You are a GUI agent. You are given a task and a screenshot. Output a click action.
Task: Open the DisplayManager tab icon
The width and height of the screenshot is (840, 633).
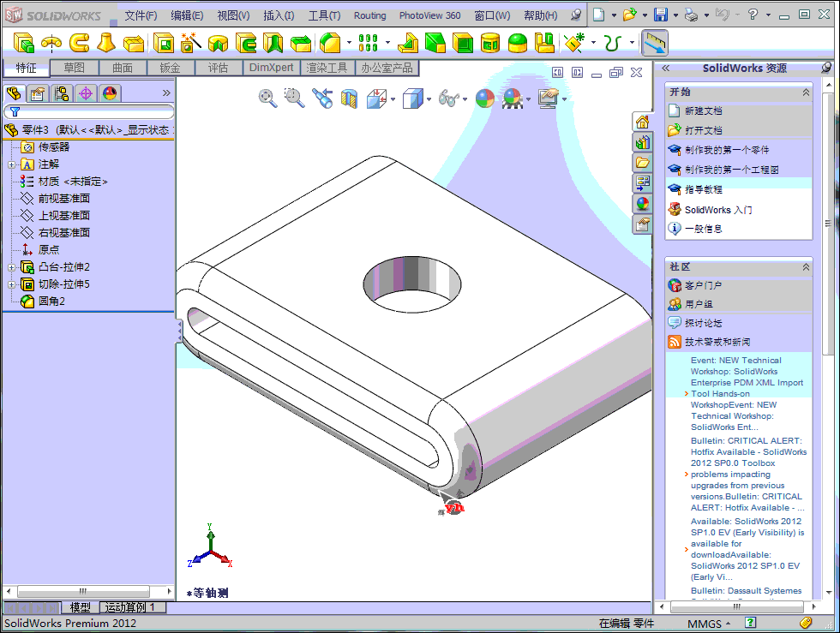(110, 93)
